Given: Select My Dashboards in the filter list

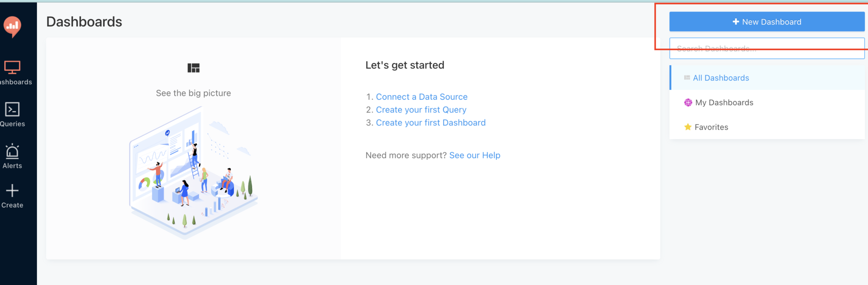Looking at the screenshot, I should click(724, 103).
